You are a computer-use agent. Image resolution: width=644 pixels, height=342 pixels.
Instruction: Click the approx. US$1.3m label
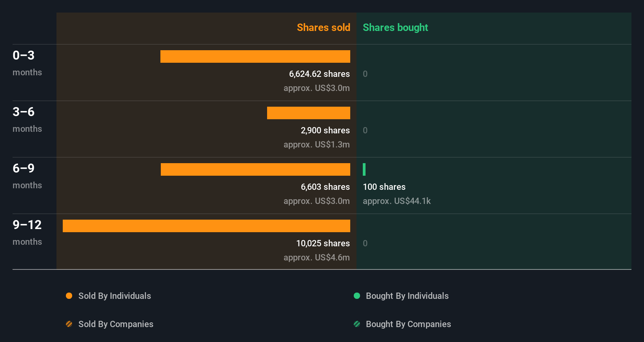click(317, 145)
